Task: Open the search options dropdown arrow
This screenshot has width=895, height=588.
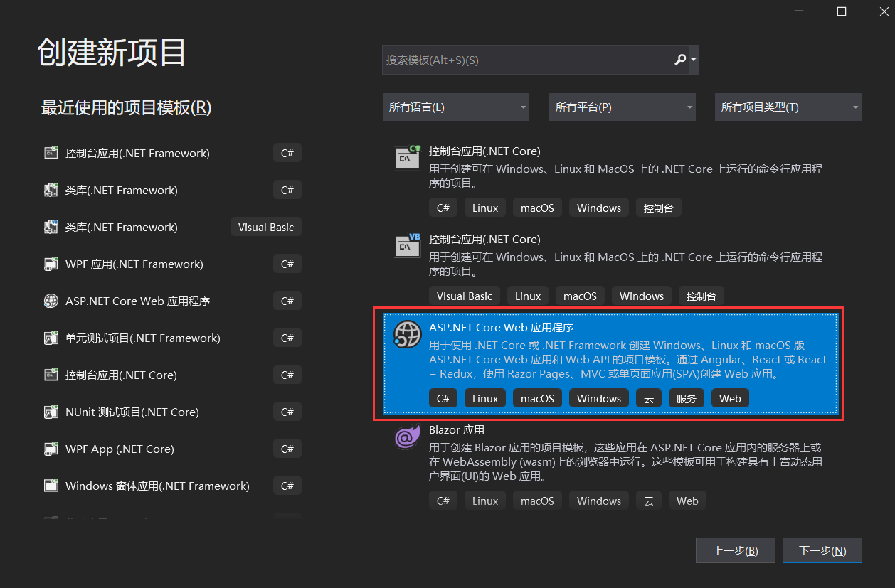Action: 694,60
